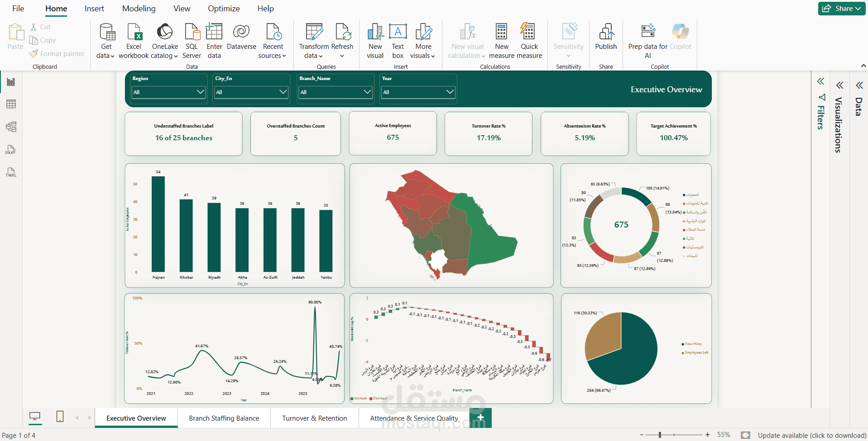Open Transform data query editor
Viewport: 868px width, 441px height.
click(314, 41)
